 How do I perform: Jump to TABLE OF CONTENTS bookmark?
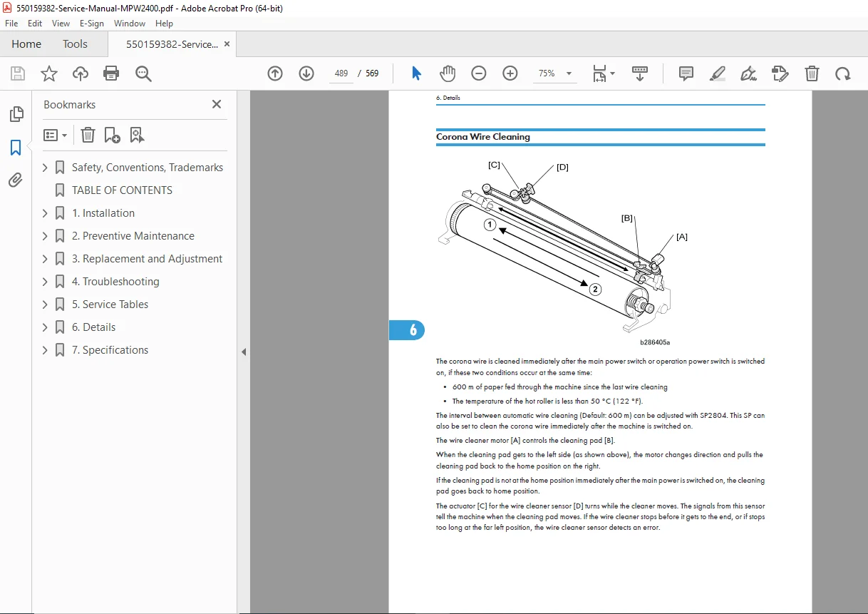[x=122, y=190]
